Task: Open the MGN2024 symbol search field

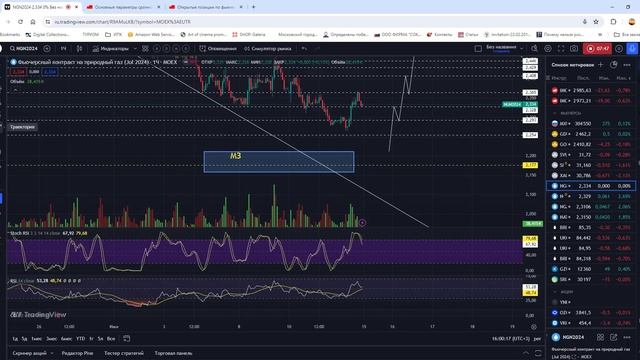Action: coord(24,49)
